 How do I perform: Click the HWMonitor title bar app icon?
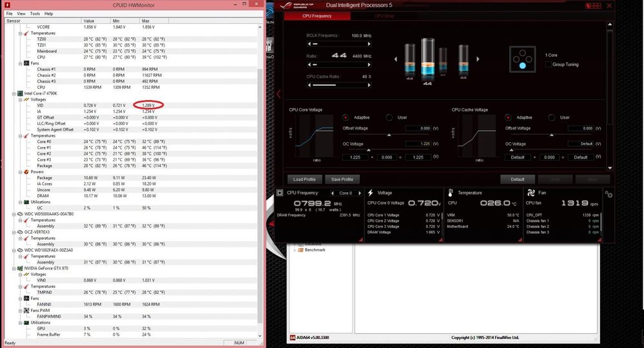(6, 5)
